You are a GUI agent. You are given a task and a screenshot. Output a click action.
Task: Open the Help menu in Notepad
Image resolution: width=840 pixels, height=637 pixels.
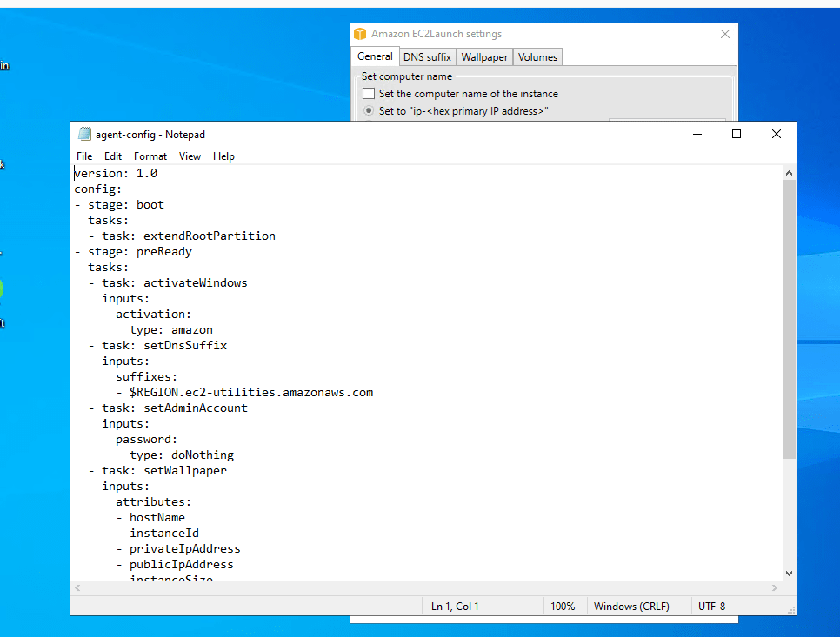(x=223, y=156)
